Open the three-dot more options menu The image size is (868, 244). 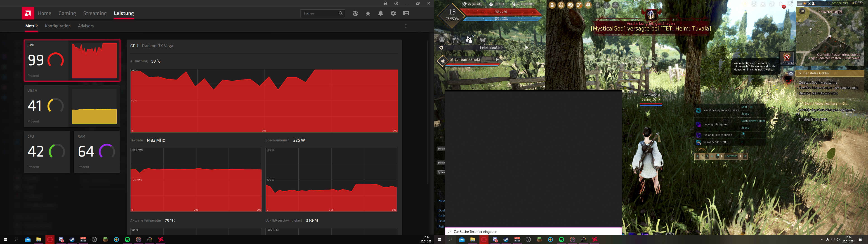click(x=406, y=26)
